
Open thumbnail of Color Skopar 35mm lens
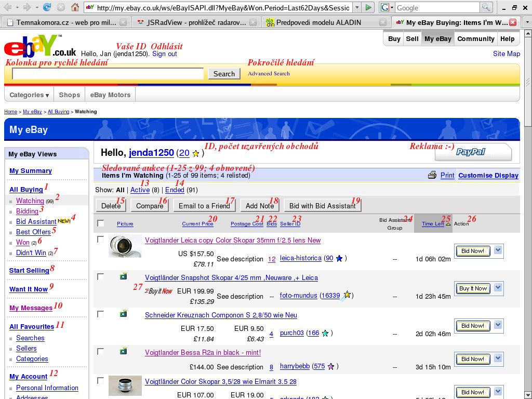click(125, 246)
